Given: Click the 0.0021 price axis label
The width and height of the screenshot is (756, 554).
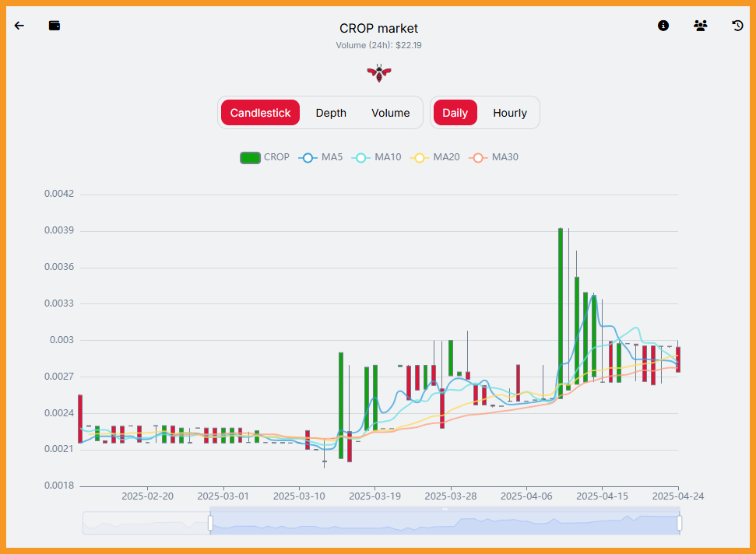Looking at the screenshot, I should click(59, 449).
